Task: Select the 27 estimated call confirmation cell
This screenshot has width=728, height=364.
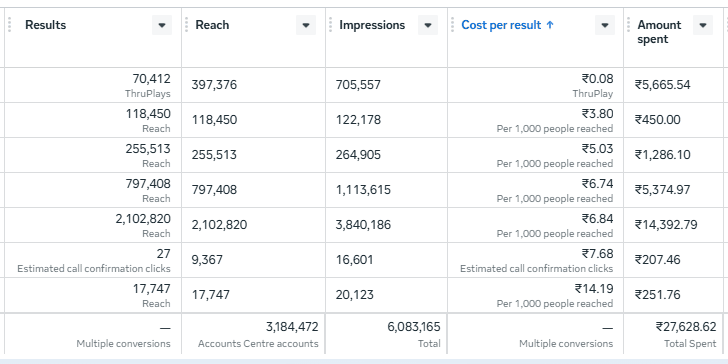Action: pos(93,260)
